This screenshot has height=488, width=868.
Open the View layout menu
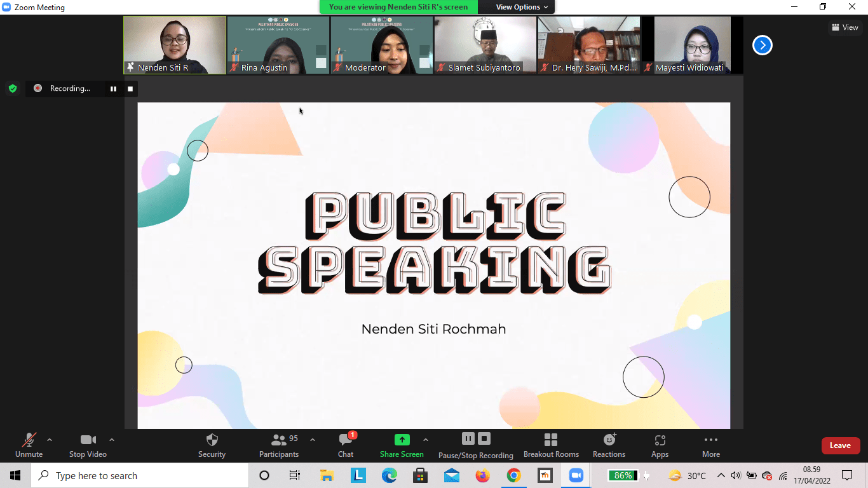(x=844, y=27)
